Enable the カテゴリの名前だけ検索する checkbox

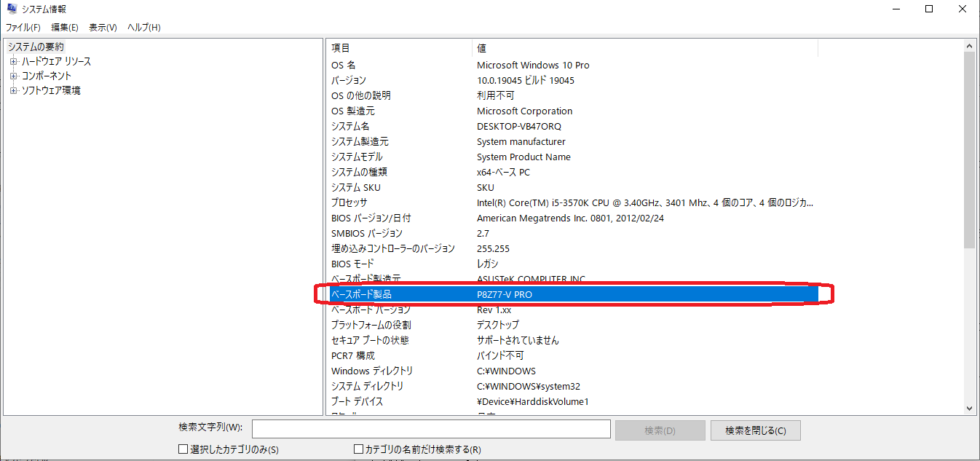tap(358, 449)
